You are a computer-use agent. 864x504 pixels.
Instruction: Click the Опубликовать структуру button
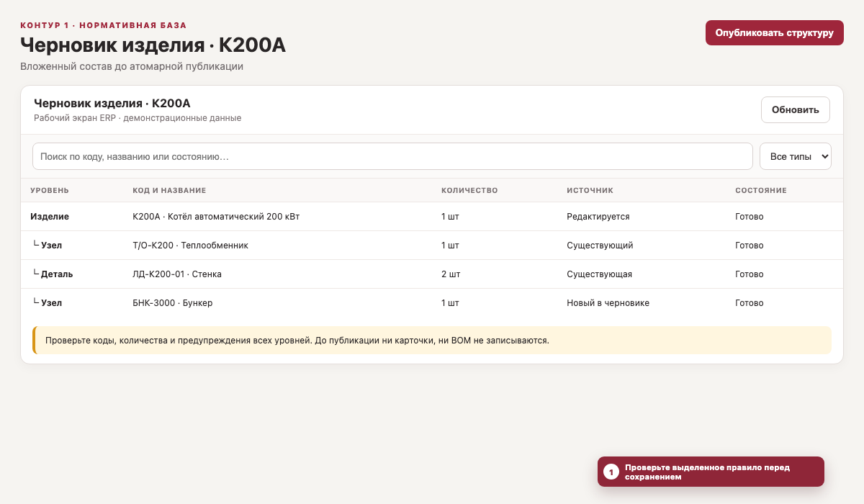[774, 33]
